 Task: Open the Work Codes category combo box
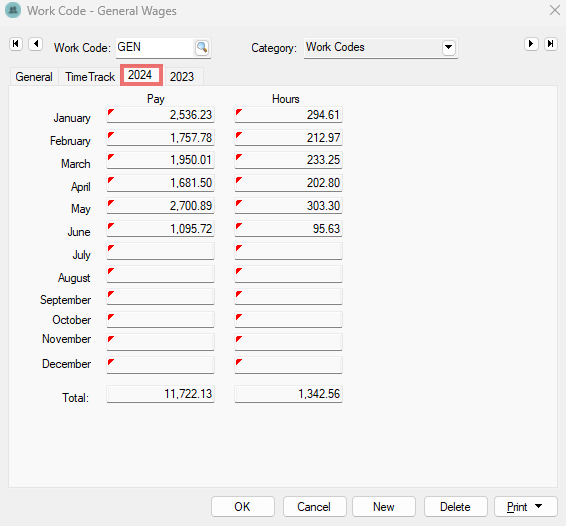click(381, 47)
